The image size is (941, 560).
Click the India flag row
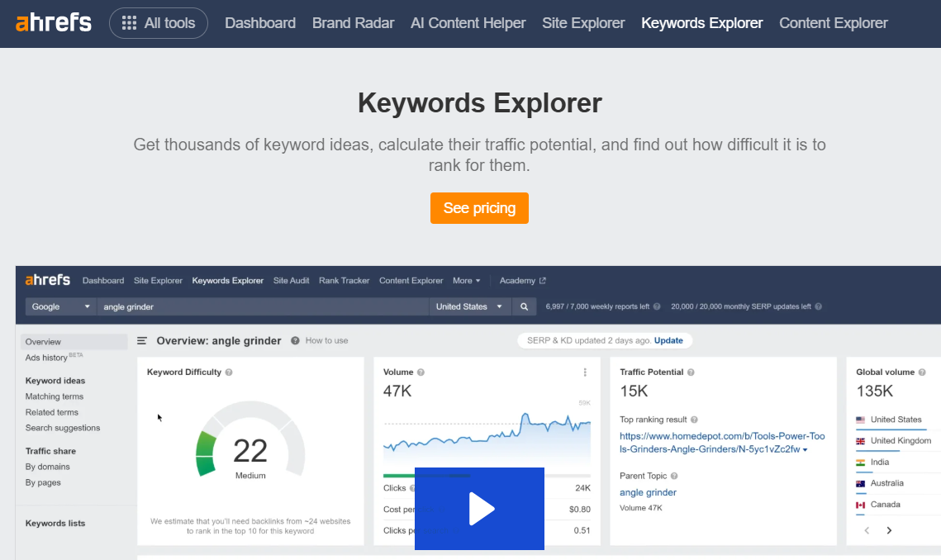pyautogui.click(x=872, y=463)
